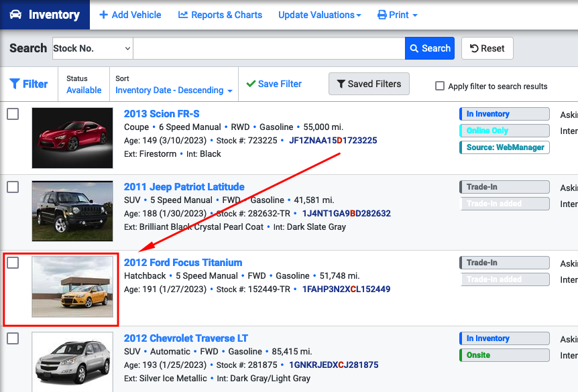Open the Saved Filters button
578x392 pixels.
[x=369, y=84]
